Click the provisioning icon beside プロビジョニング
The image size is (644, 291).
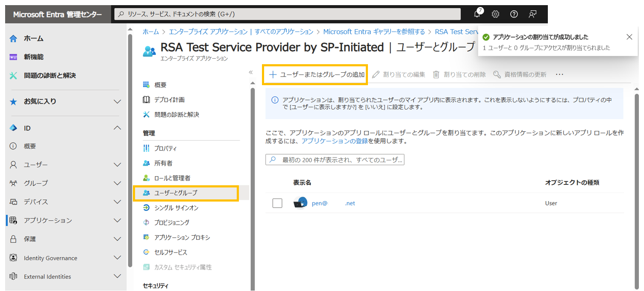(x=147, y=223)
